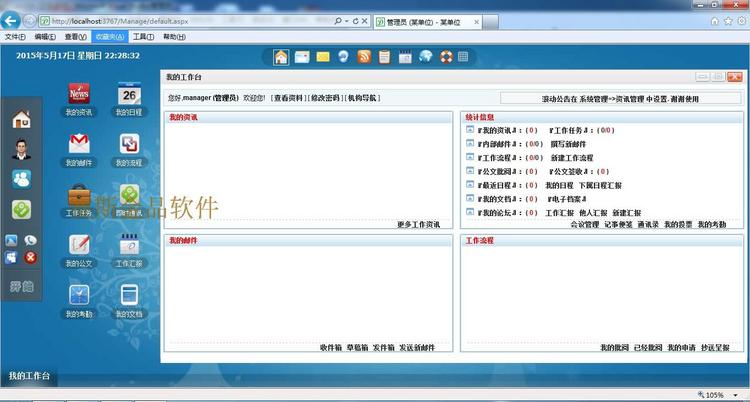Click the small picture icon in sidebar
Screen dimensions: 750x402
(11, 241)
